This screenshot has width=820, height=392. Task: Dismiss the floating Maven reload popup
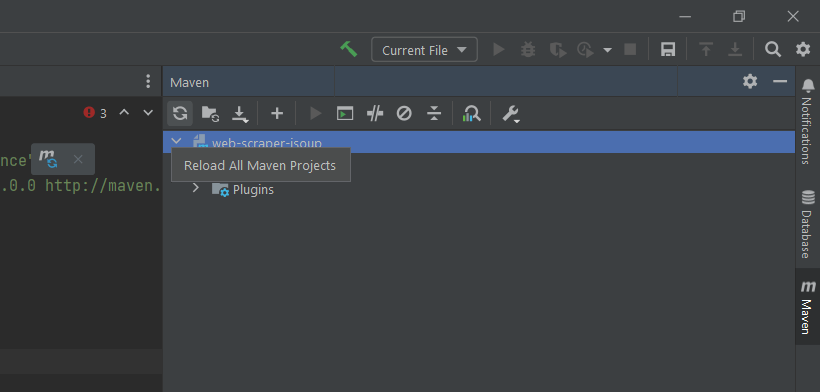[78, 159]
